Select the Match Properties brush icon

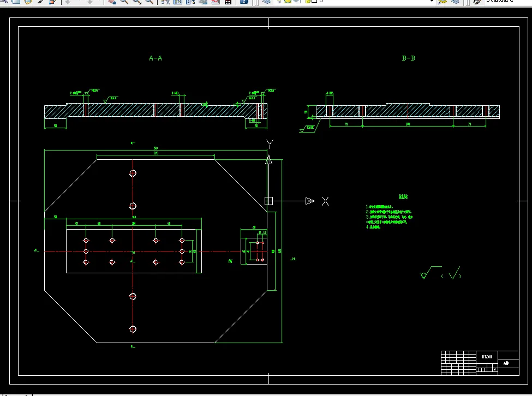40,1
